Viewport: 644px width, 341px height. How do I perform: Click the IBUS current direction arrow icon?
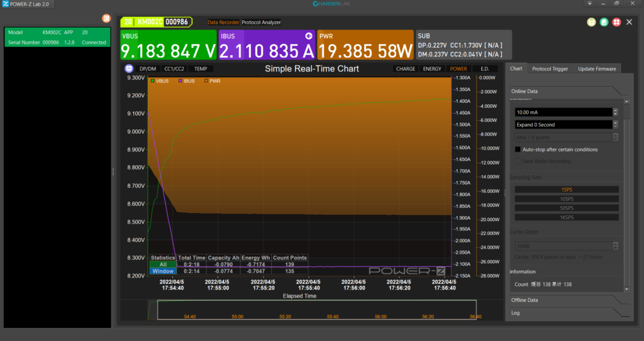309,36
